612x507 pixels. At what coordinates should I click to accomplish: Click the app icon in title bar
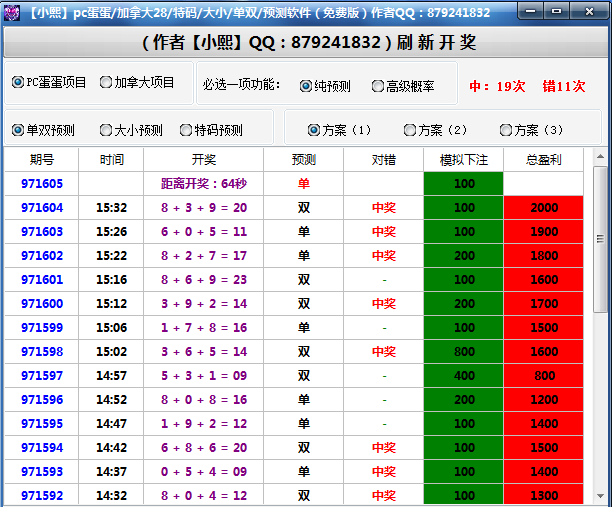tap(12, 13)
